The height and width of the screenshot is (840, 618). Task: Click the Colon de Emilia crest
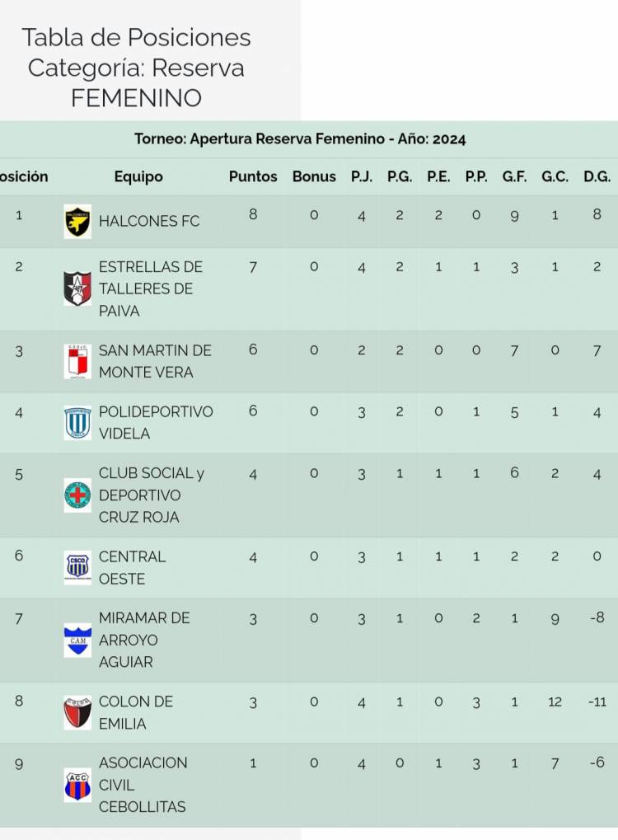pyautogui.click(x=77, y=712)
